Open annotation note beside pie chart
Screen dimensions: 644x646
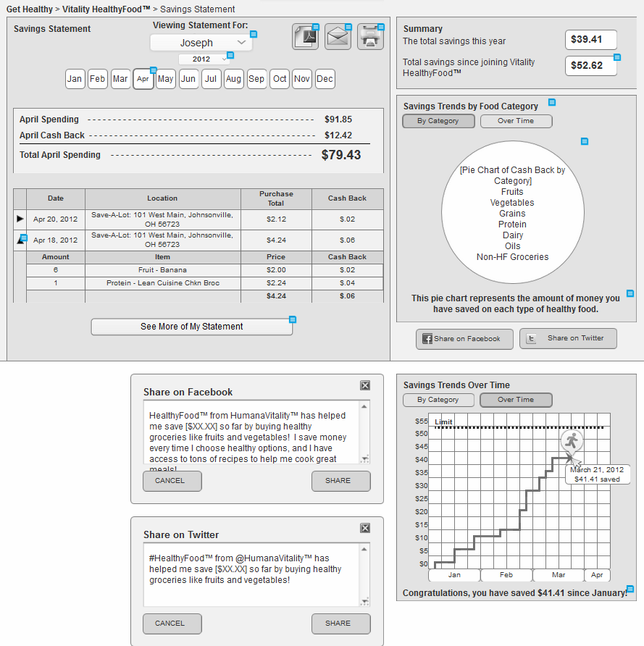click(585, 141)
